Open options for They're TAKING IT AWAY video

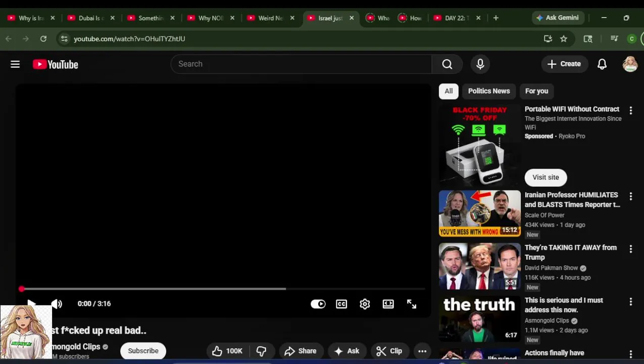click(x=630, y=249)
